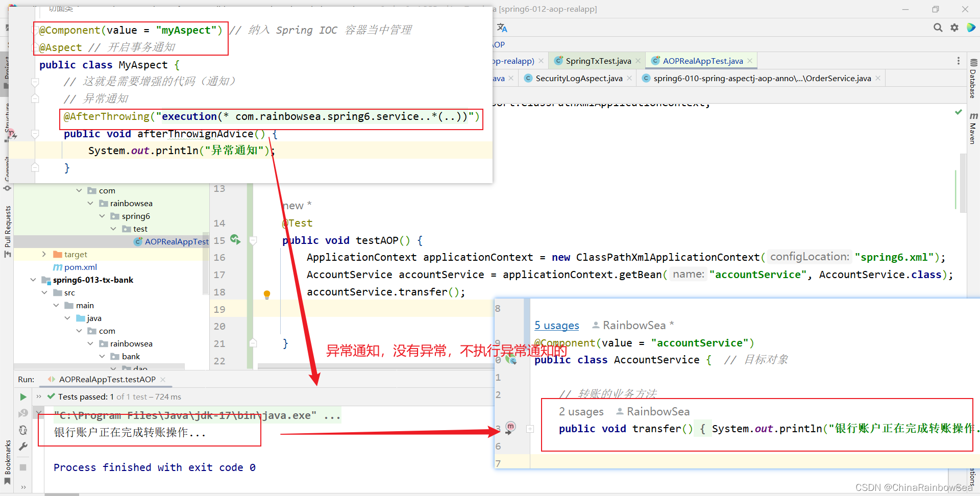
Task: Click the Search Everywhere magnifier icon
Action: [938, 28]
